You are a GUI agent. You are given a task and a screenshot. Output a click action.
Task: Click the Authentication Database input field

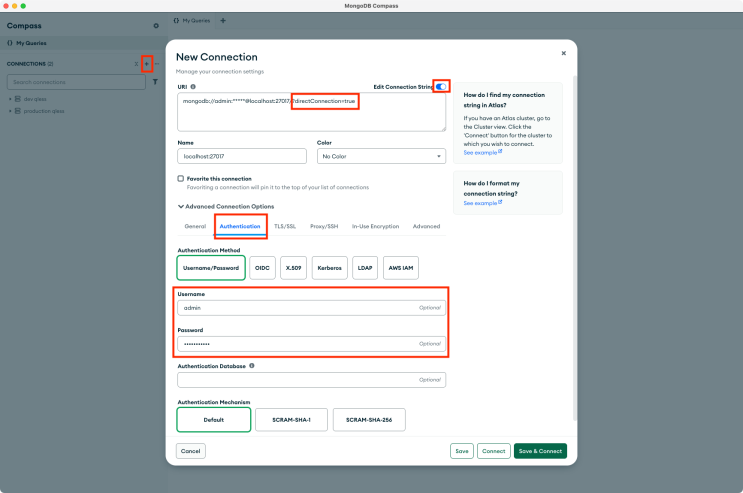311,380
